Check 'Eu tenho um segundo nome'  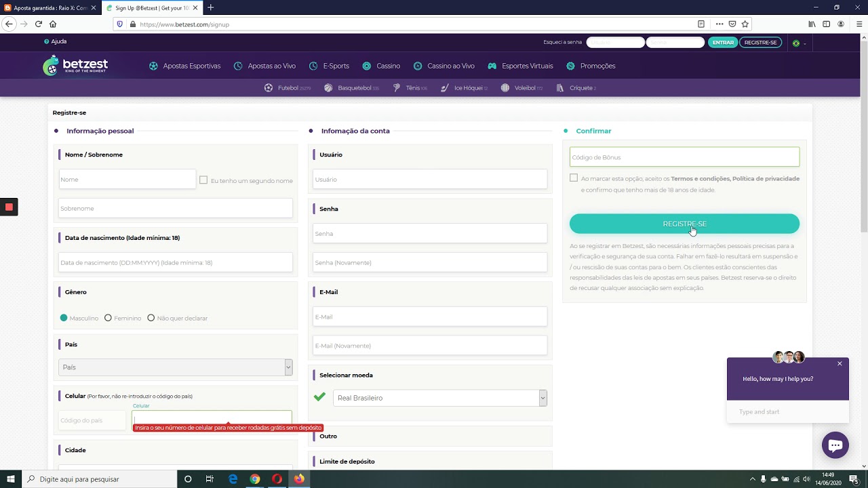(203, 180)
